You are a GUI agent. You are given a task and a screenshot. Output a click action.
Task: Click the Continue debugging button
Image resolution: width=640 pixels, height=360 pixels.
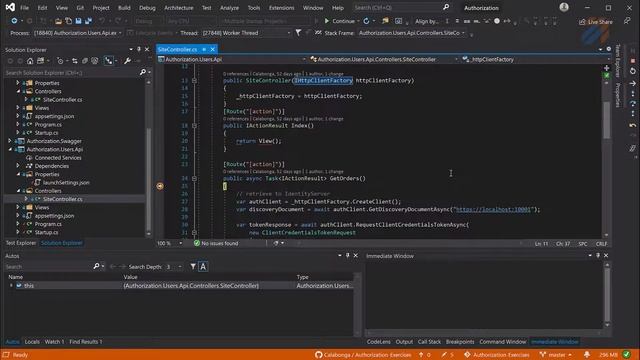340,21
